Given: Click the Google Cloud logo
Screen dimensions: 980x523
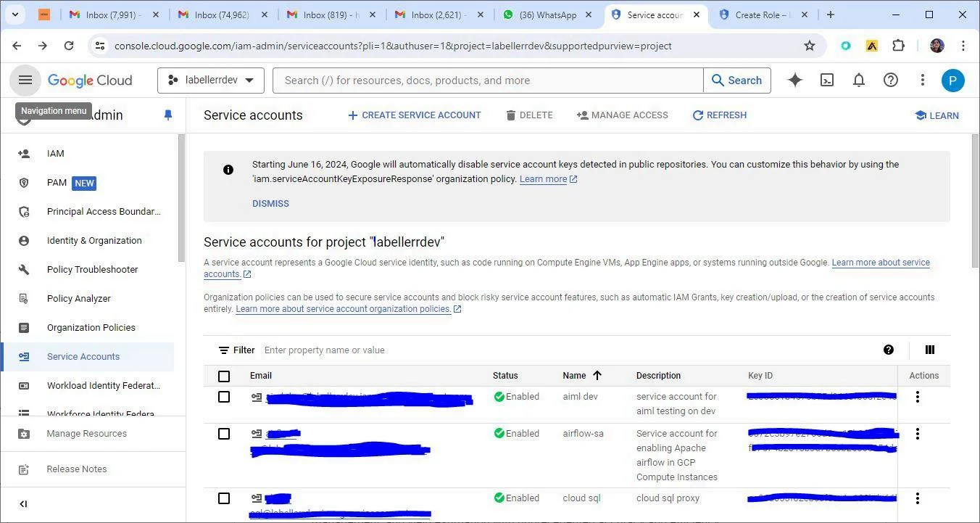Looking at the screenshot, I should (90, 81).
